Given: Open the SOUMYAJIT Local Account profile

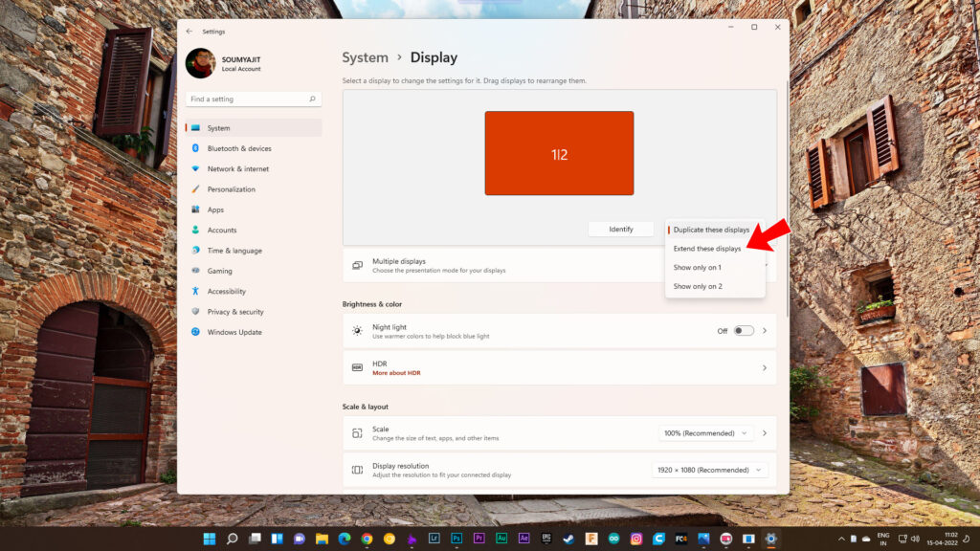Looking at the screenshot, I should 224,63.
